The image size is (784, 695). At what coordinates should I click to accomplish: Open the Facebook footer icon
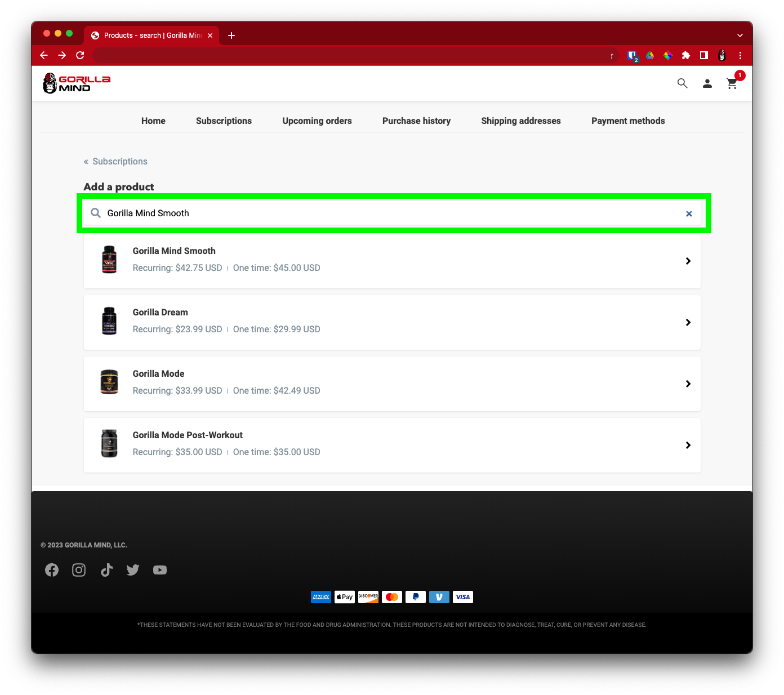[52, 570]
